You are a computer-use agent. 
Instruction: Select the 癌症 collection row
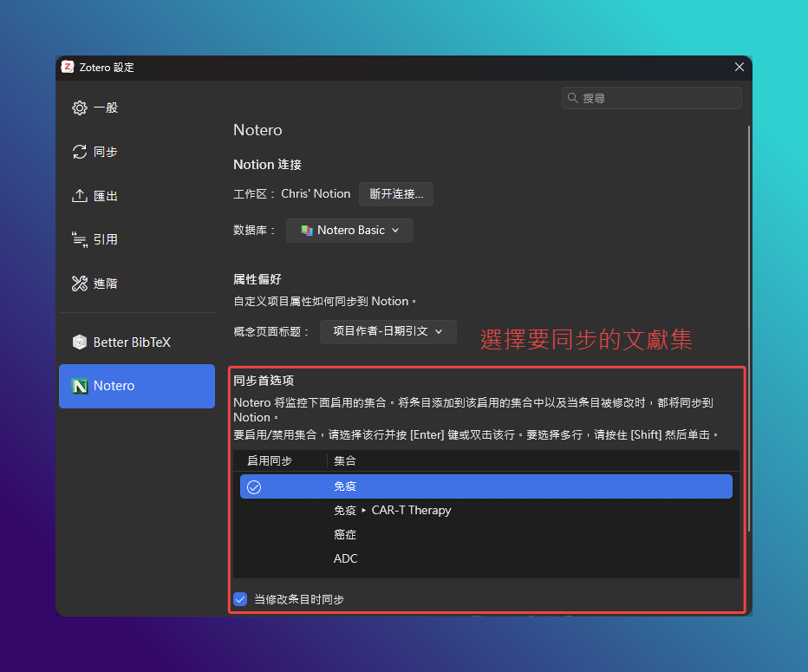click(486, 534)
